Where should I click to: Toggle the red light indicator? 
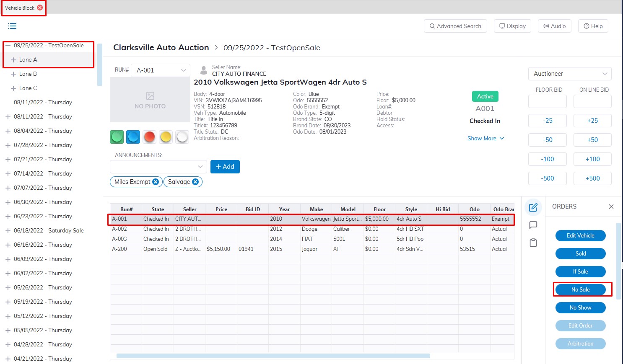tap(149, 137)
